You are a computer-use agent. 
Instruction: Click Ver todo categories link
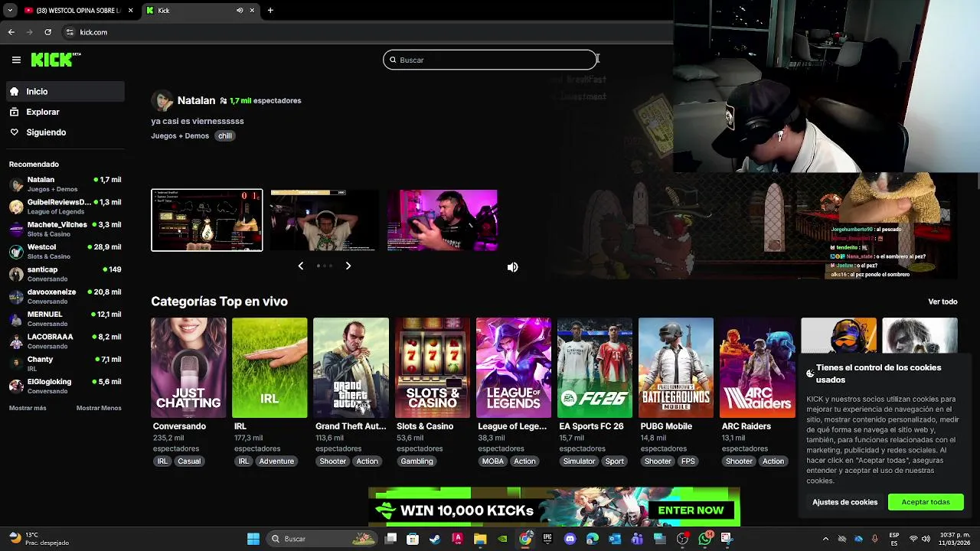point(942,302)
